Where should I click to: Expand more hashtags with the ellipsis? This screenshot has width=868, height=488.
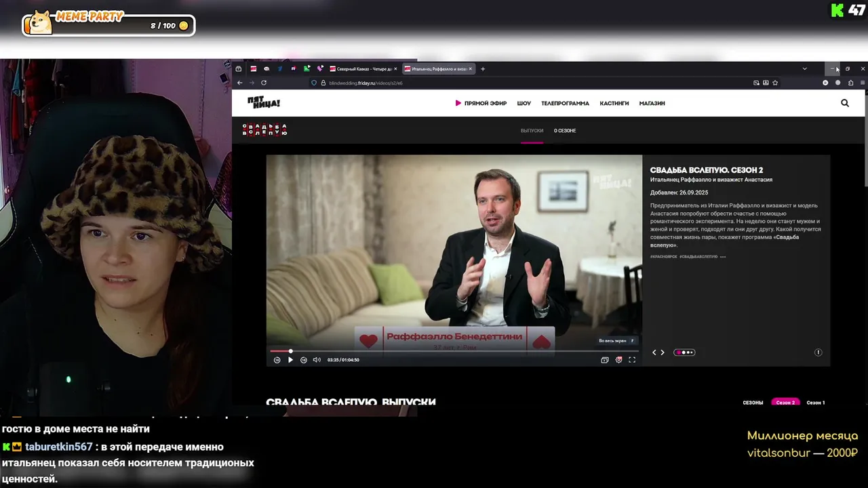point(723,256)
